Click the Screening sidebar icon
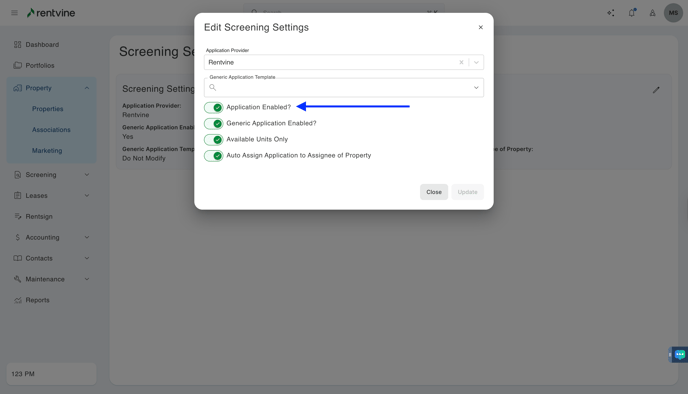 [x=18, y=175]
